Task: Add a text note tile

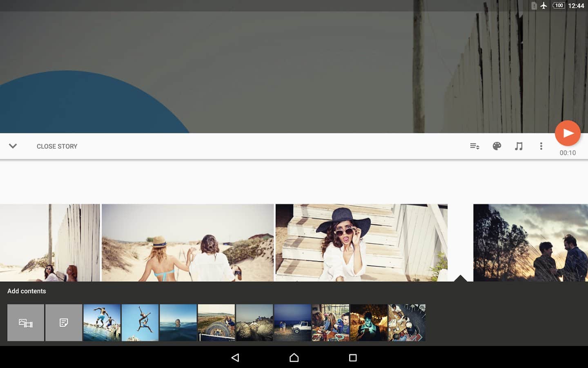Action: 64,323
